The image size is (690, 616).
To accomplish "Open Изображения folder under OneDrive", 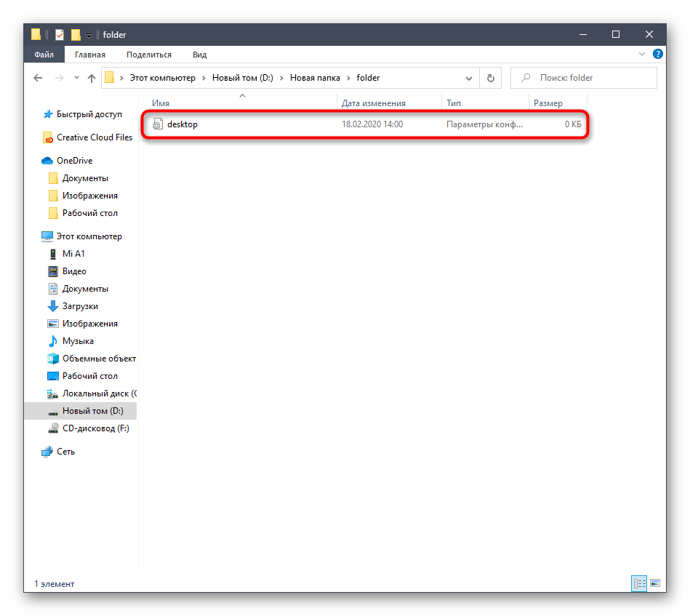I will point(89,196).
